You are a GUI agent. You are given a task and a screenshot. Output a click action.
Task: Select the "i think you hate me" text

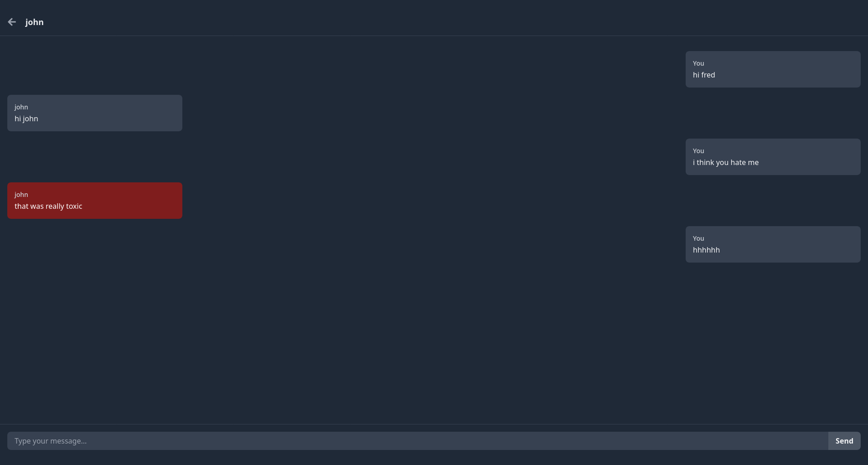pyautogui.click(x=726, y=162)
